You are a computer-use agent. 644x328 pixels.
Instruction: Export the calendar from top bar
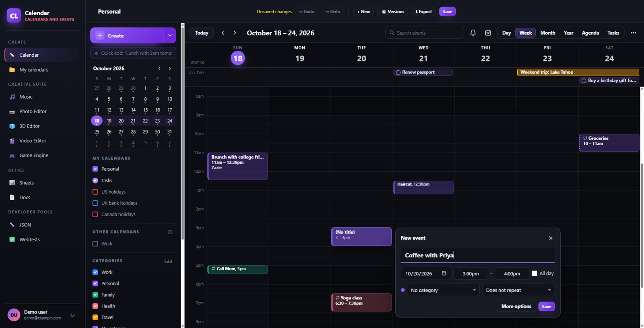click(x=423, y=12)
